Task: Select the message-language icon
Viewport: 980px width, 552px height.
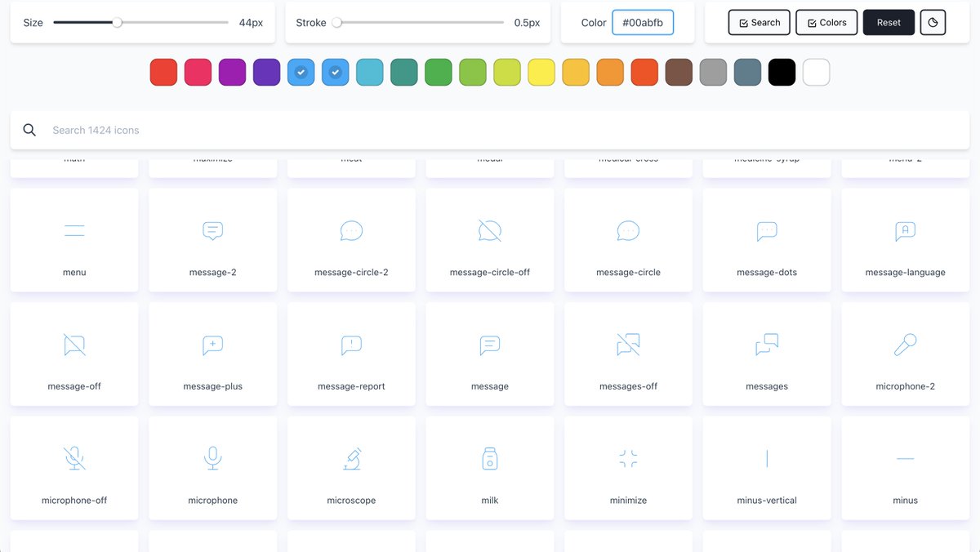Action: point(905,239)
